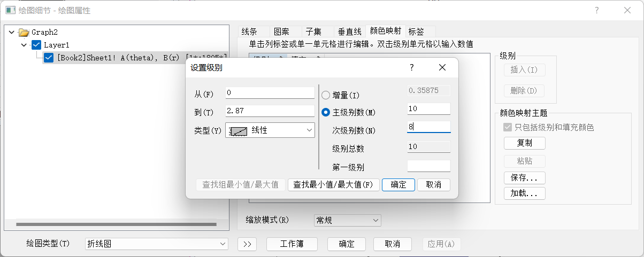The image size is (644, 257).
Task: Click 确定 in the 设置级别 dialog
Action: tap(398, 184)
